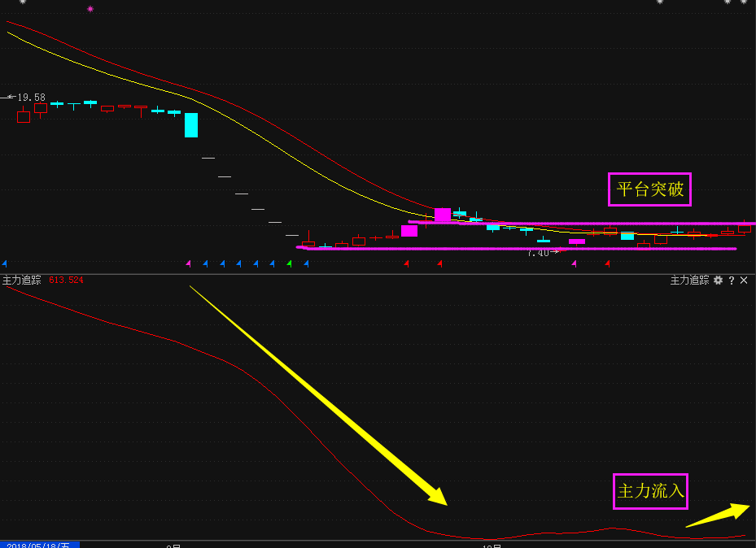
Task: Click the indicator help question mark icon
Action: point(731,281)
